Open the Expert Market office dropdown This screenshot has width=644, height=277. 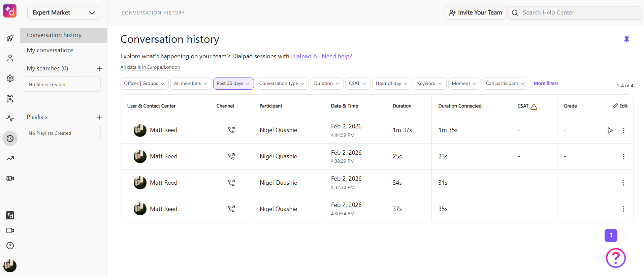click(x=64, y=13)
